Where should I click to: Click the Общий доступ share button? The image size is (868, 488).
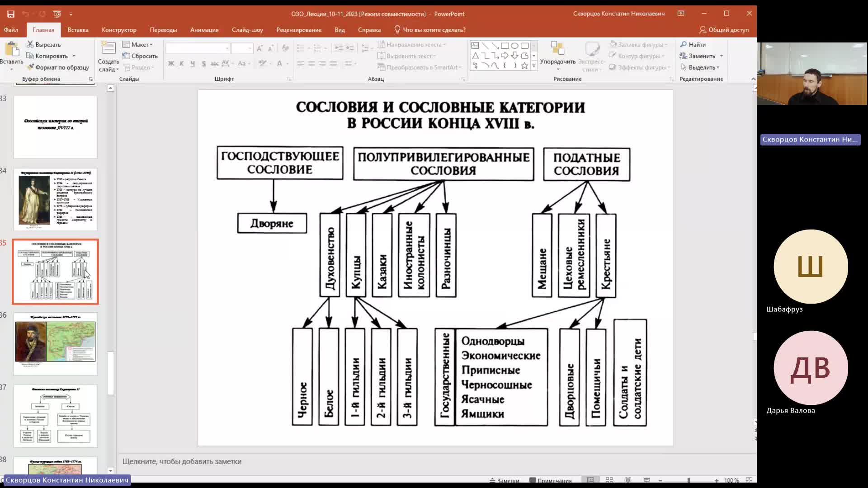pyautogui.click(x=724, y=30)
